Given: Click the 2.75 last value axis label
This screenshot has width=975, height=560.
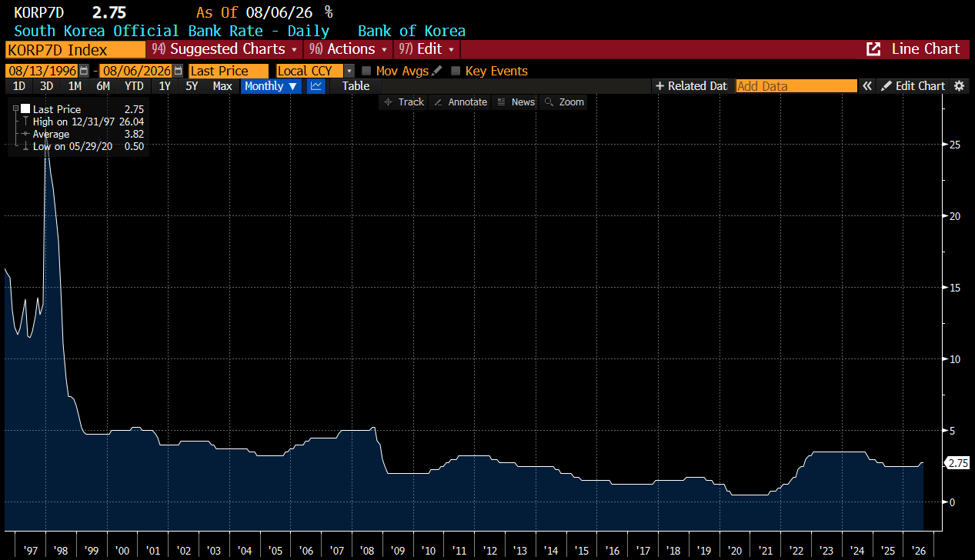Looking at the screenshot, I should coord(958,463).
